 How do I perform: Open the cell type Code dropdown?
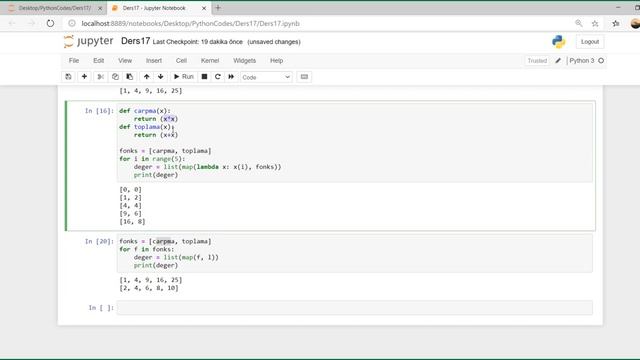click(266, 77)
